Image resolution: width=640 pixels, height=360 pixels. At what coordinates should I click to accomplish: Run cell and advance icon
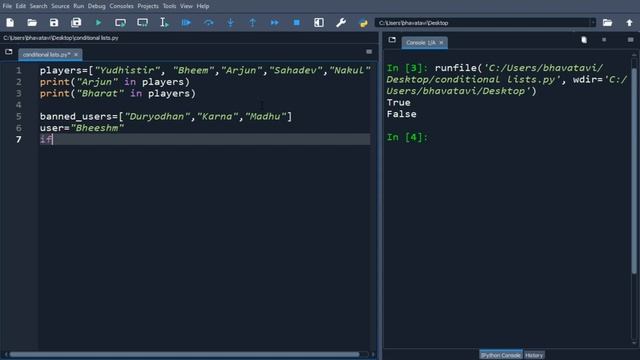coord(142,23)
